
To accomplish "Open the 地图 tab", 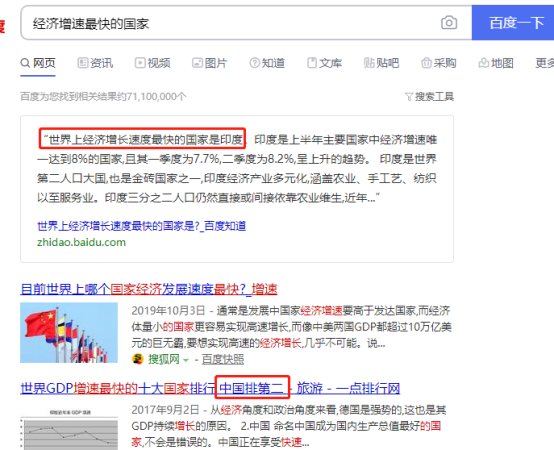I will [x=496, y=63].
